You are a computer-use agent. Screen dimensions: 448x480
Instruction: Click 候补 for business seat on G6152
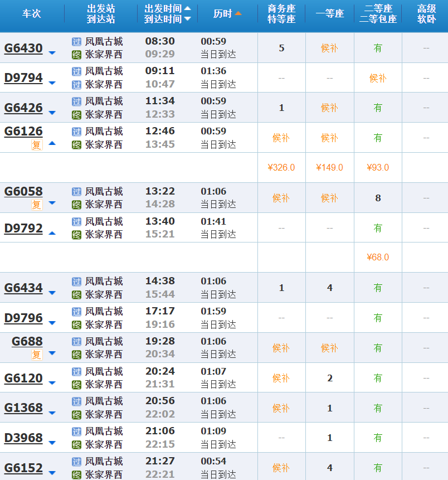(281, 468)
